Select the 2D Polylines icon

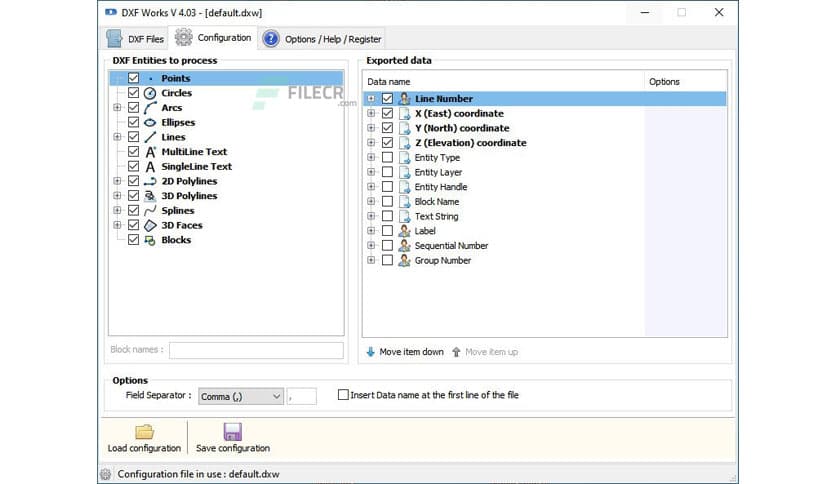150,181
